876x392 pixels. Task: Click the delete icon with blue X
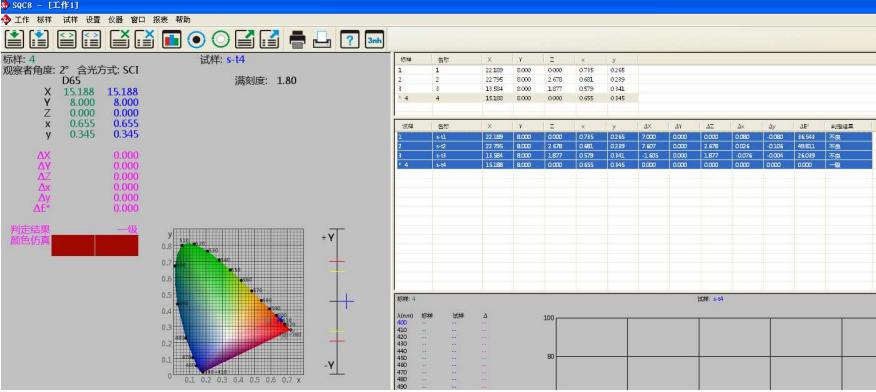(x=145, y=39)
